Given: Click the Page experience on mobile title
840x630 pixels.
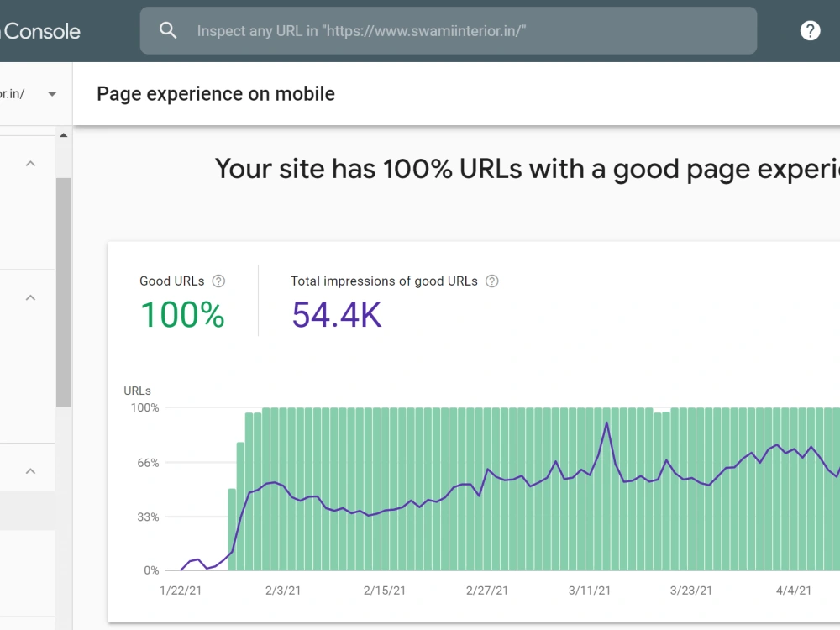Looking at the screenshot, I should point(216,94).
